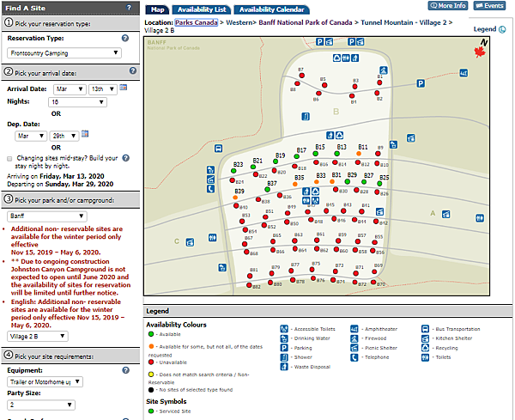Click the Events button
This screenshot has height=420, width=515.
coord(489,6)
